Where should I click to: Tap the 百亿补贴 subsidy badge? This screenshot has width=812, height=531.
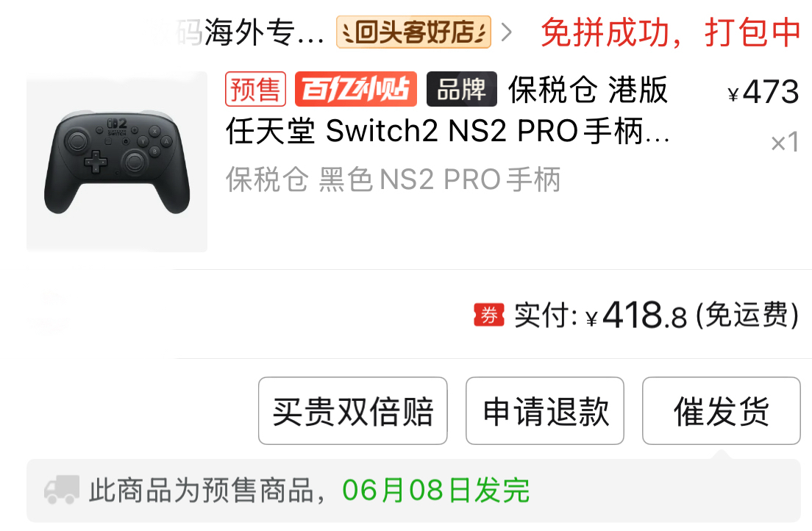click(356, 89)
